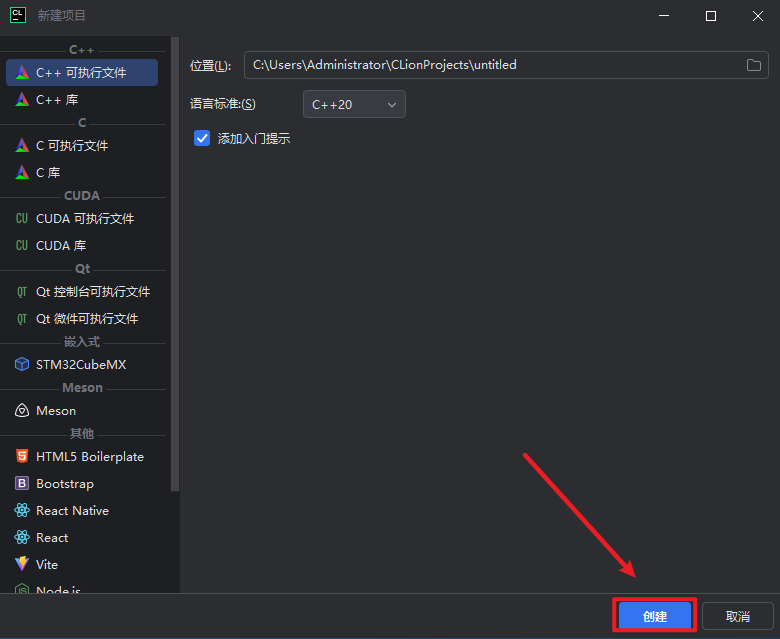This screenshot has width=780, height=639.
Task: Click the CUDA 可执行文件 icon
Action: [22, 219]
